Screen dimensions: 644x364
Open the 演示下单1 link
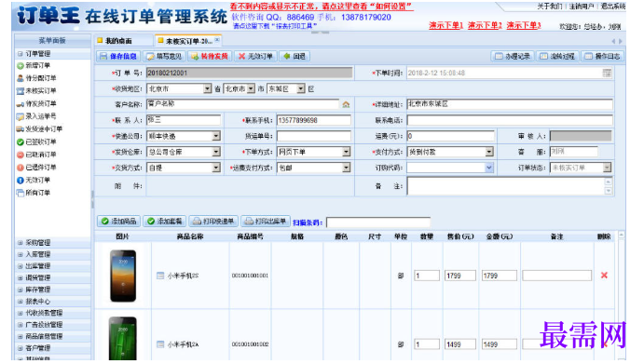point(446,25)
